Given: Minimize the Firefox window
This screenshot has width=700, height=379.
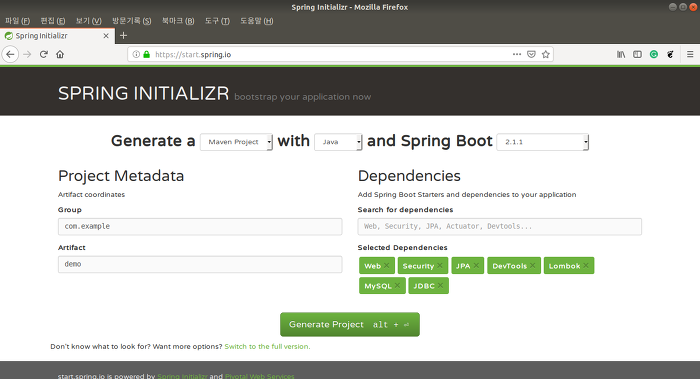Looking at the screenshot, I should tap(673, 7).
